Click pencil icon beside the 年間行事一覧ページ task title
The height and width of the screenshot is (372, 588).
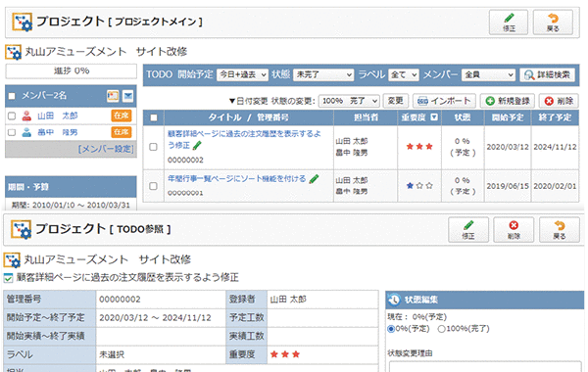(x=314, y=179)
